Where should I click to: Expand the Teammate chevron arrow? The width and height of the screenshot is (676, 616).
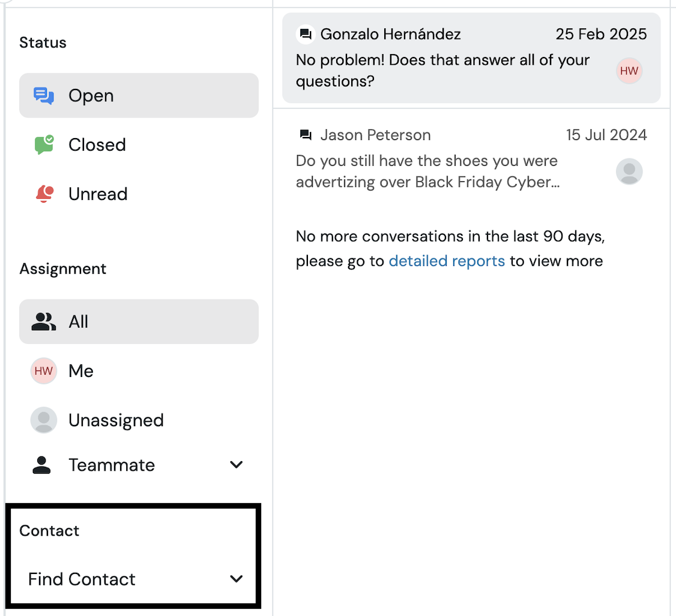237,465
